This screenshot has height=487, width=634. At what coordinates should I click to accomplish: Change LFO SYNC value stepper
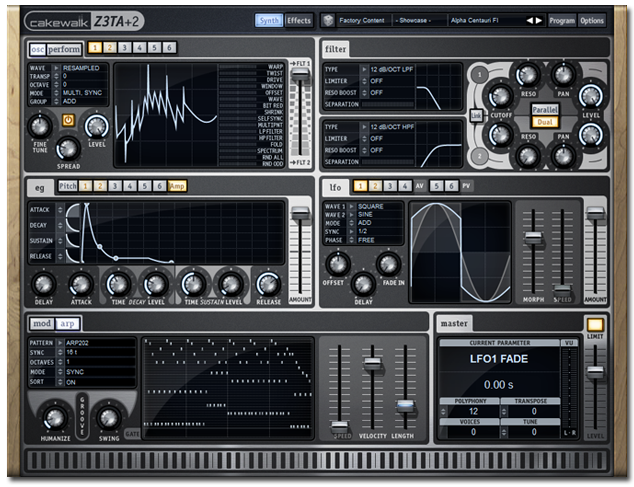pos(351,231)
